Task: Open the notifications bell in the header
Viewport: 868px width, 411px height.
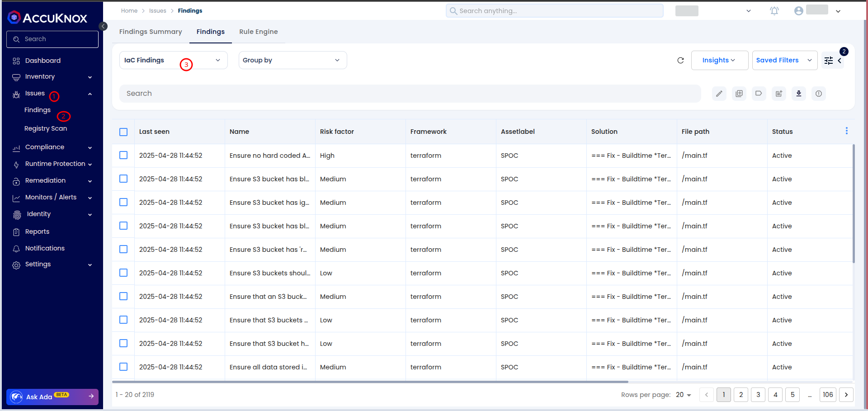Action: [x=774, y=11]
